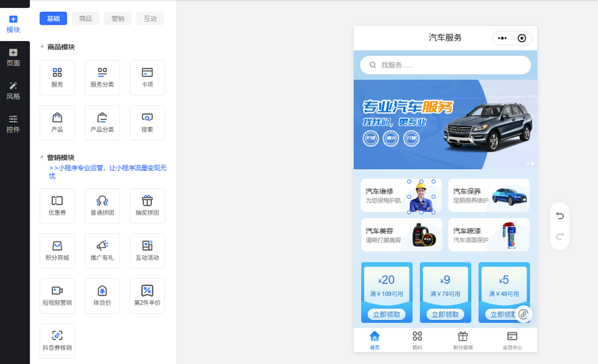598x364 pixels.
Task: Open the 控件 controls sidebar panel
Action: coord(13,124)
